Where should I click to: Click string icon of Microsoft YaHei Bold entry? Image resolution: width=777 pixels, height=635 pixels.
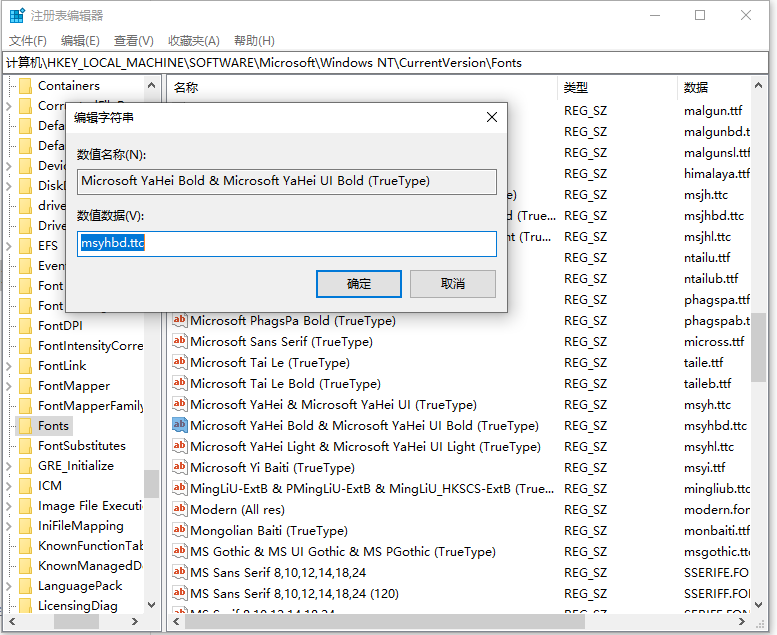click(179, 425)
